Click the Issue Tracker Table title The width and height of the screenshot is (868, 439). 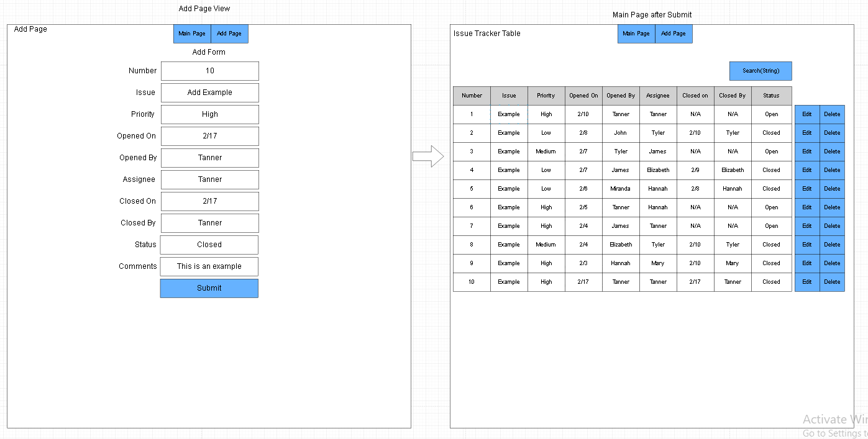click(x=487, y=34)
